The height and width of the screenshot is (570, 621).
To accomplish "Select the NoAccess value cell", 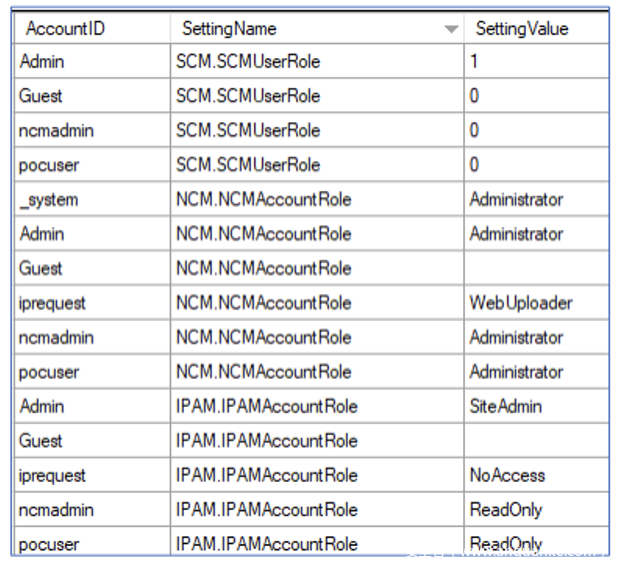I will click(535, 475).
